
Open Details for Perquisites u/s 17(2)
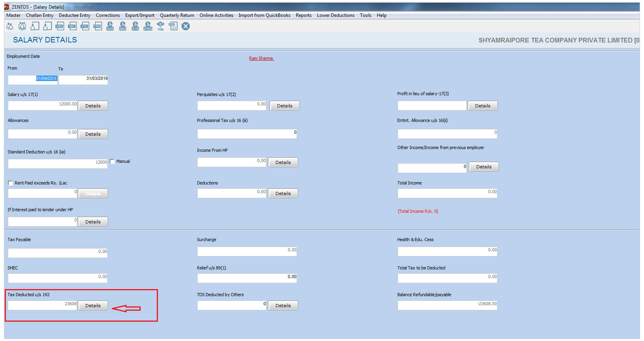click(x=285, y=106)
